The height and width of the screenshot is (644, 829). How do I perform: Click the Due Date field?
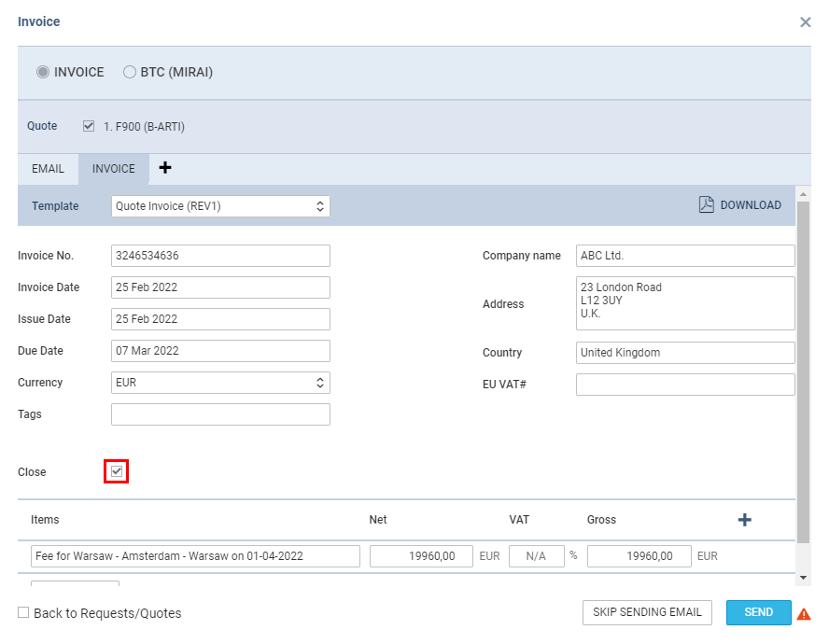pos(220,351)
